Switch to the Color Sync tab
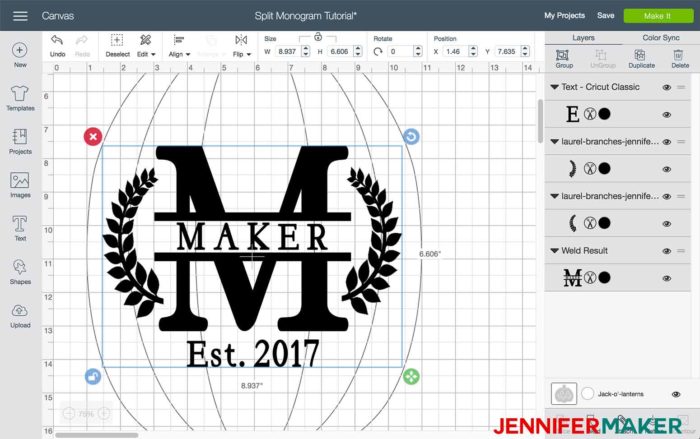700x439 pixels. tap(661, 38)
